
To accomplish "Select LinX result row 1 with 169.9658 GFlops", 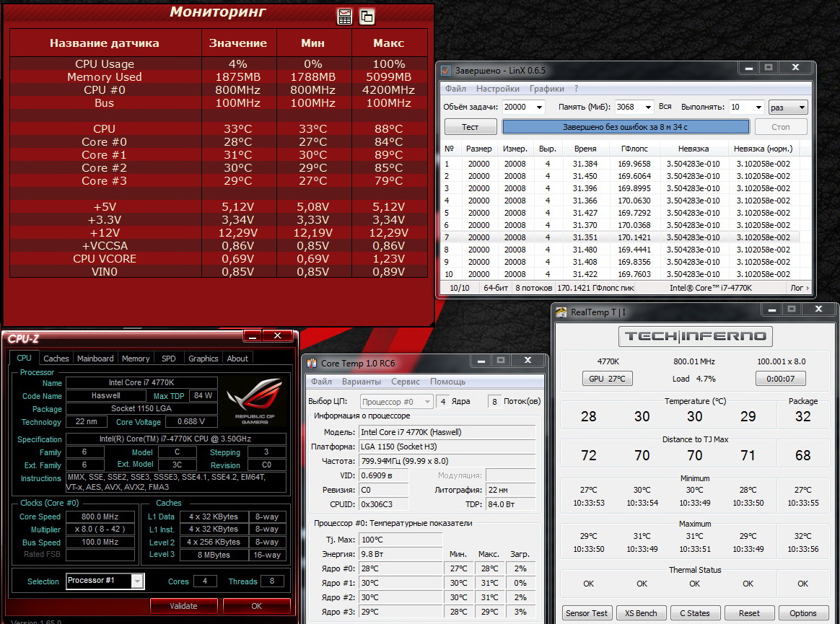I will (x=621, y=164).
